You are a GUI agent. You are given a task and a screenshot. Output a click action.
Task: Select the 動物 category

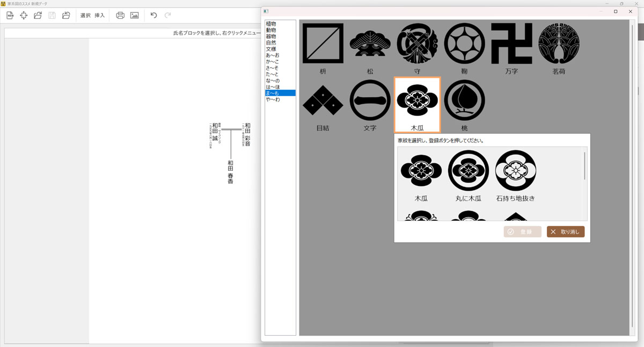(280, 30)
